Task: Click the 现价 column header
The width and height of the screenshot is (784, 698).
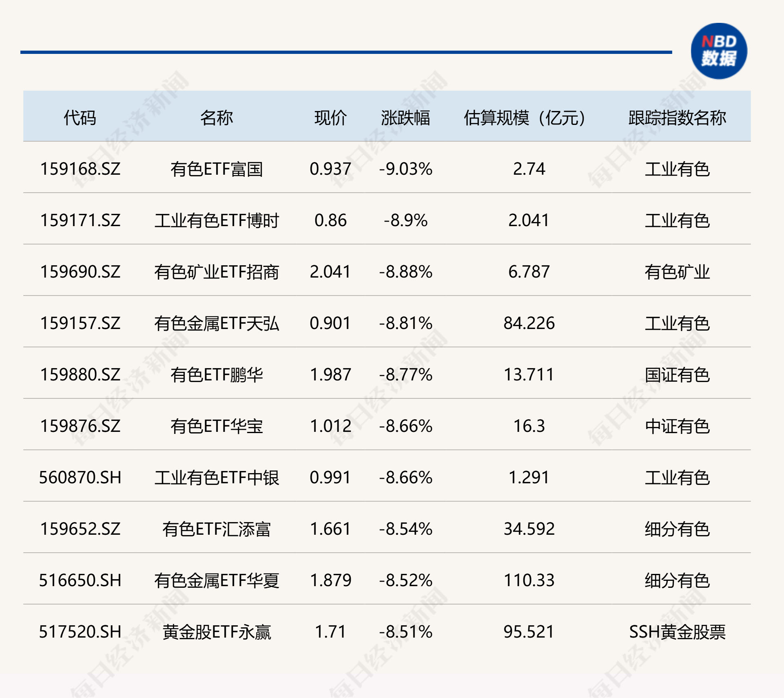Action: tap(330, 118)
